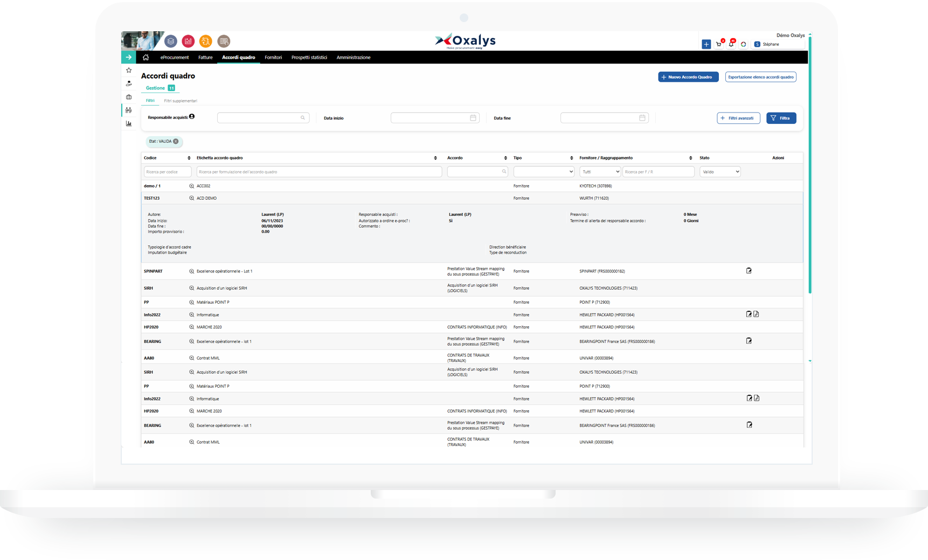Open the cart icon showing 2 items
Image resolution: width=928 pixels, height=560 pixels.
click(719, 44)
